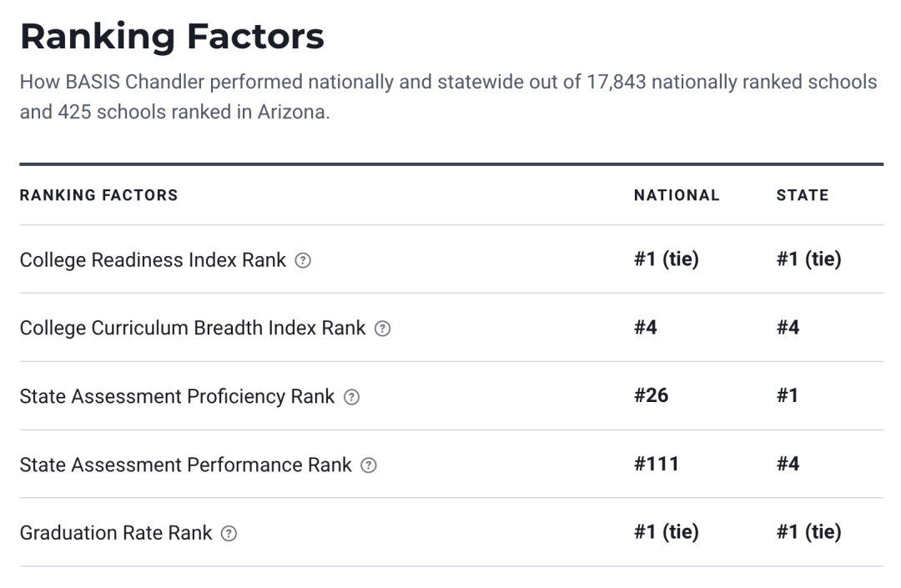Select College Readiness Index Rank label

click(x=153, y=260)
